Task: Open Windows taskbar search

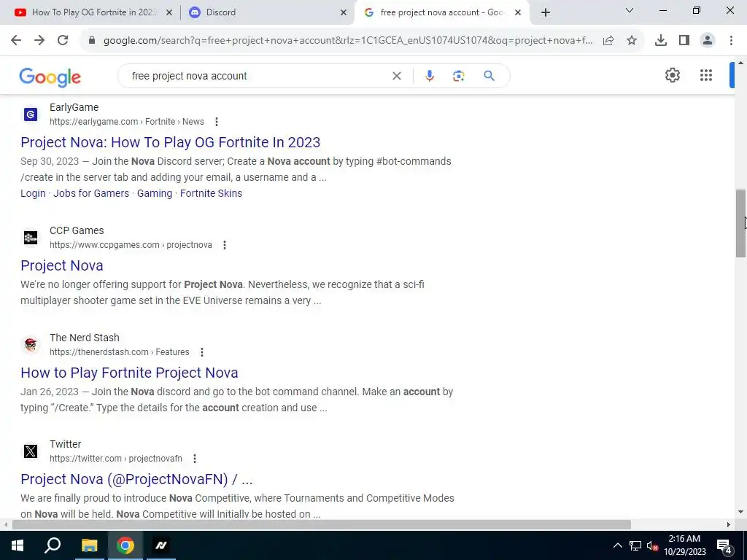Action: click(53, 545)
